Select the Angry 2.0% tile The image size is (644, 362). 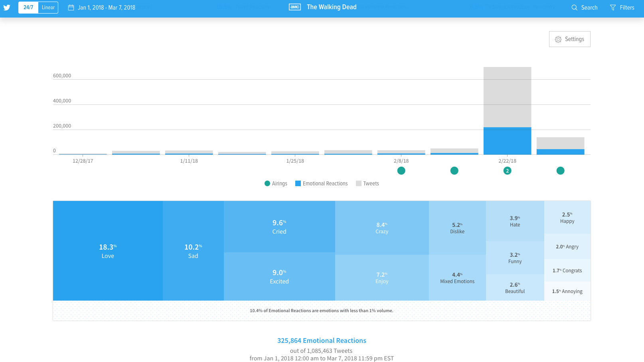click(567, 246)
